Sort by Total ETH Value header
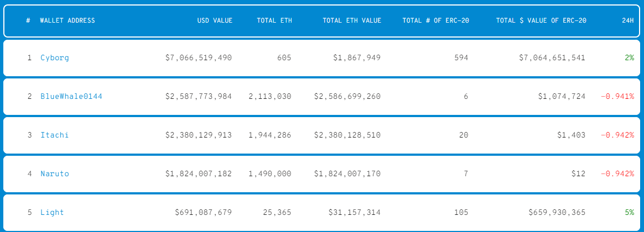Image resolution: width=644 pixels, height=232 pixels. (x=352, y=21)
